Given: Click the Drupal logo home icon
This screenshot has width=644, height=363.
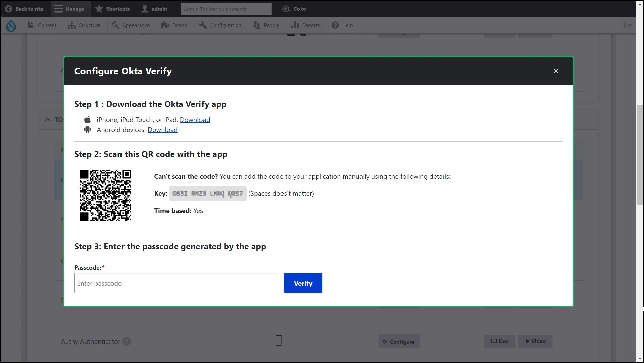Looking at the screenshot, I should (11, 25).
